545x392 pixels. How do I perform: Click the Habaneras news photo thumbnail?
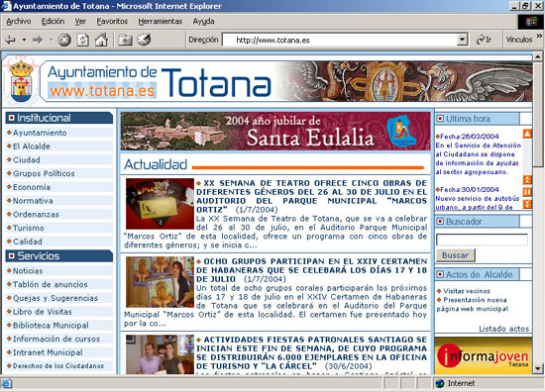coord(160,282)
